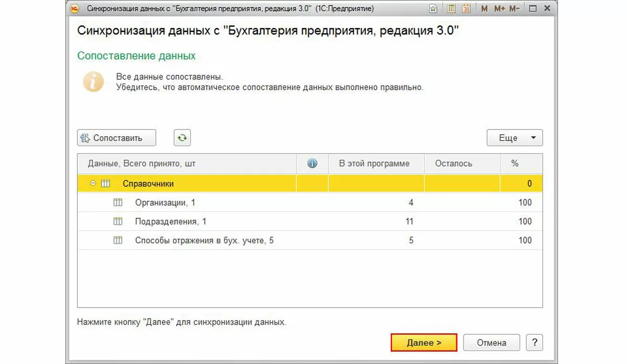
Task: Click table icon beside Способы отражения row
Action: pos(118,240)
